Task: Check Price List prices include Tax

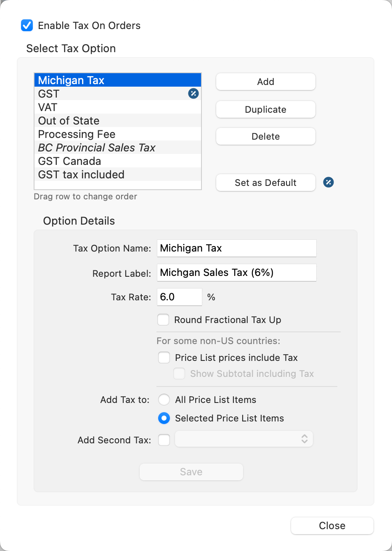Action: (164, 358)
